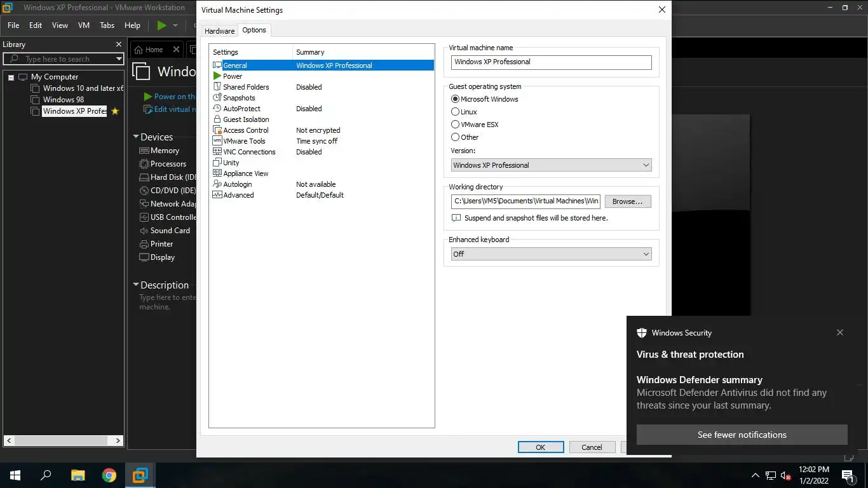The height and width of the screenshot is (488, 868).
Task: Click the Network Adapter device icon
Action: [x=144, y=204]
